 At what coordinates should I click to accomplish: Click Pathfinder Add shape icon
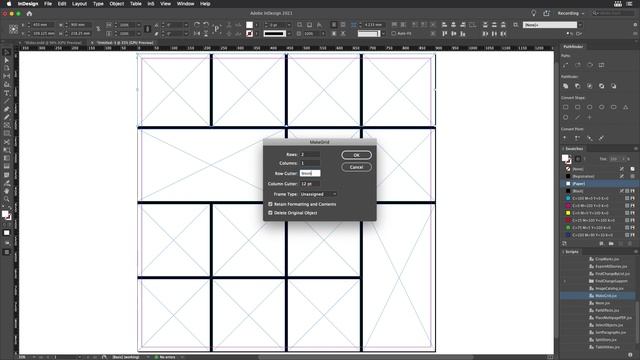565,86
